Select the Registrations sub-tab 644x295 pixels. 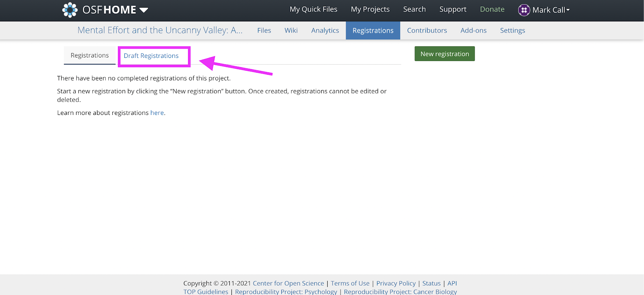(90, 55)
